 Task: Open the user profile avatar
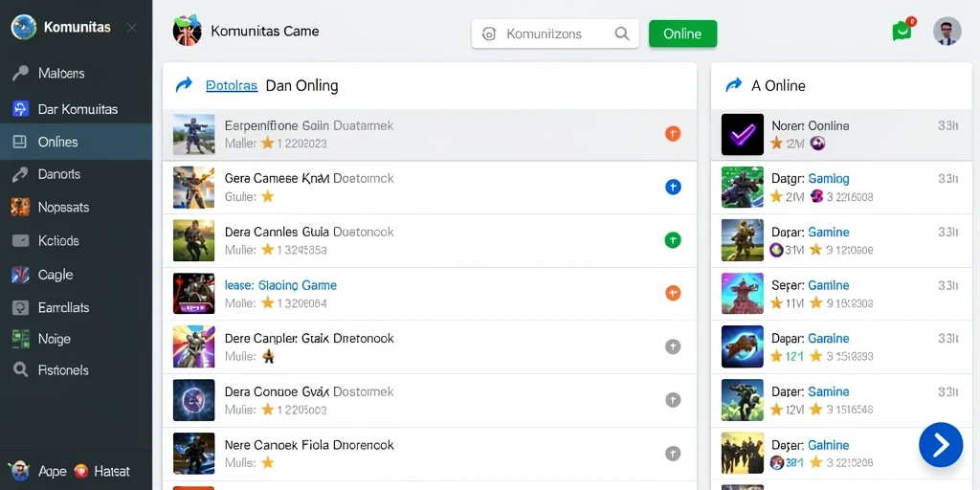947,32
